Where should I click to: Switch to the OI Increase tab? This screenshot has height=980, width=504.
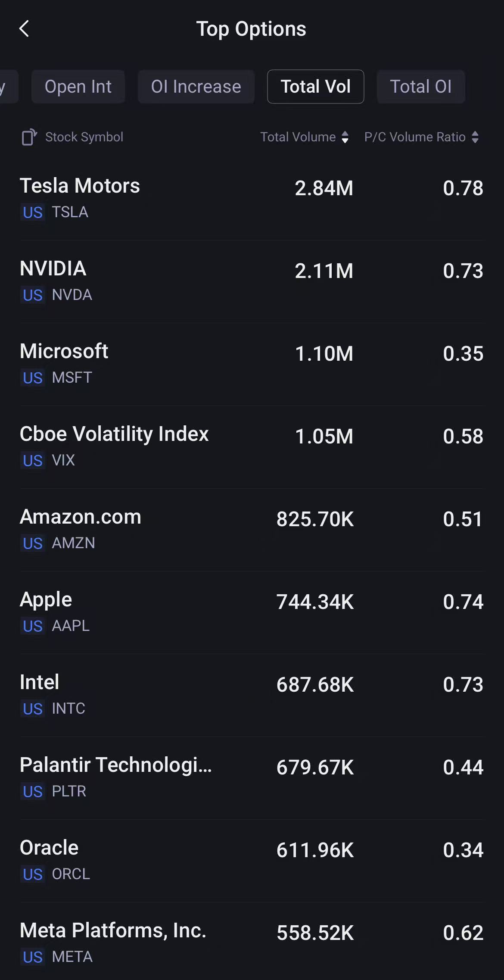(196, 87)
